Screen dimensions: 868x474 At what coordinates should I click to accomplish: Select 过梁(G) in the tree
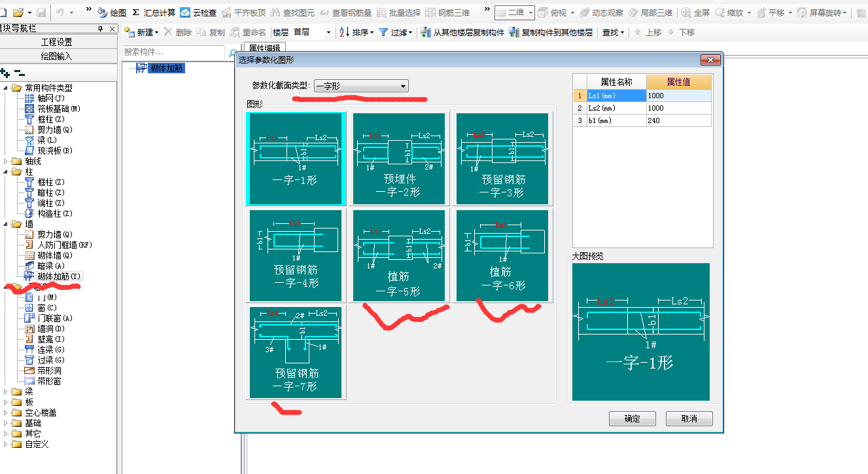click(x=51, y=360)
